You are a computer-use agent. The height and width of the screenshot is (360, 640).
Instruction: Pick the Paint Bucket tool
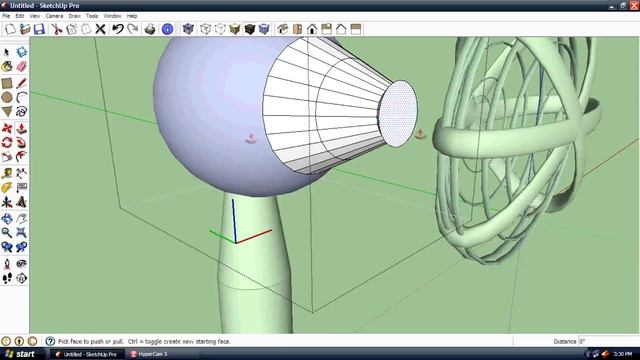pyautogui.click(x=7, y=66)
